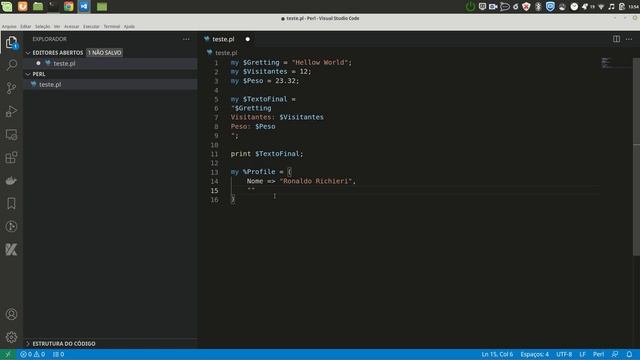Open the Executar menu
Image resolution: width=640 pixels, height=360 pixels.
[91, 27]
